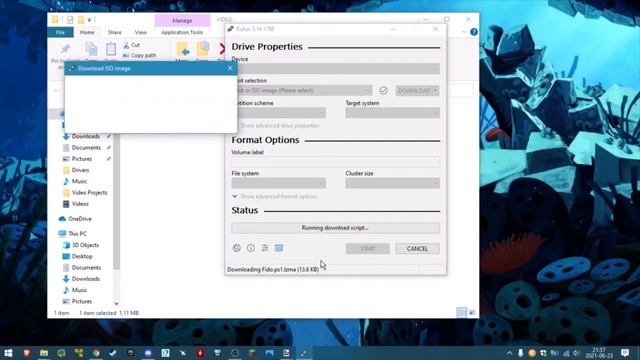Click the Rufus taskbar icon
Image resolution: width=640 pixels, height=360 pixels.
point(303,353)
